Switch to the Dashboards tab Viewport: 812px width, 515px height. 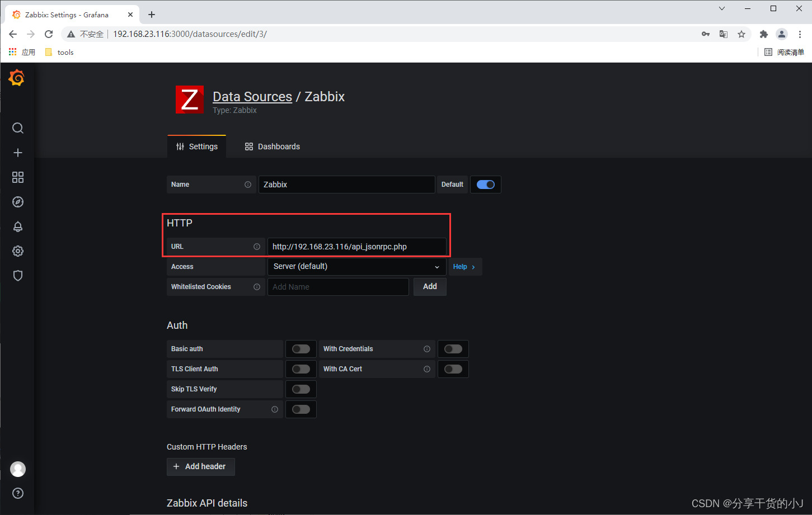tap(273, 147)
